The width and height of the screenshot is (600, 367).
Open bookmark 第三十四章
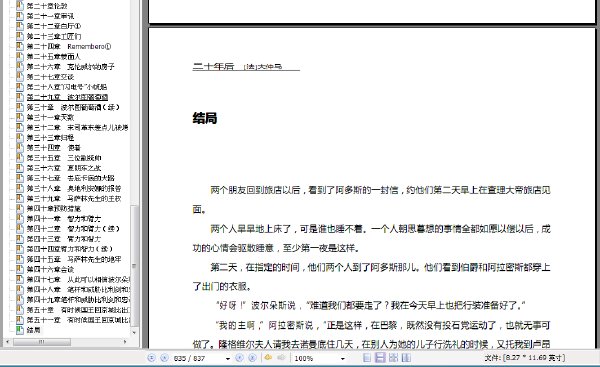(54, 148)
